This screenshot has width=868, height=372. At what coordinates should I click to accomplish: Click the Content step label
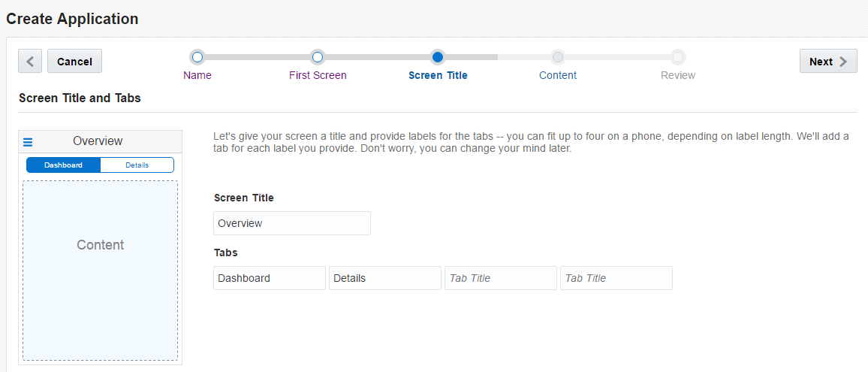click(x=558, y=75)
